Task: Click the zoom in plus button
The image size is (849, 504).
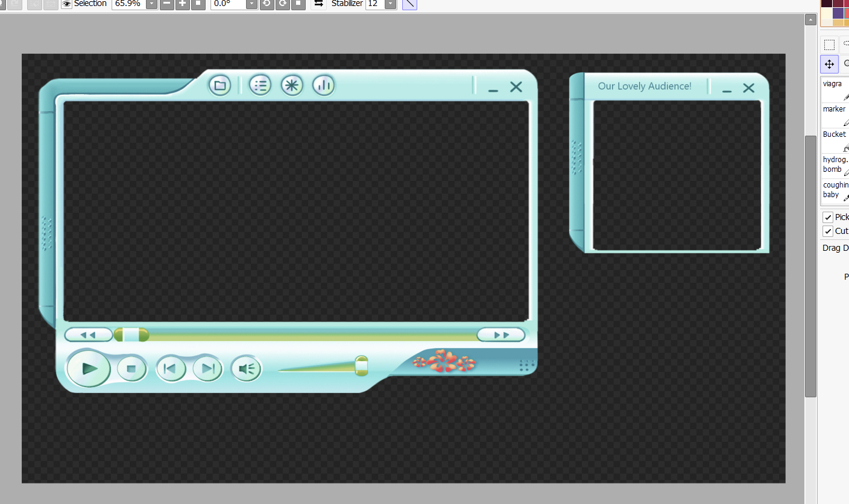Action: click(183, 4)
